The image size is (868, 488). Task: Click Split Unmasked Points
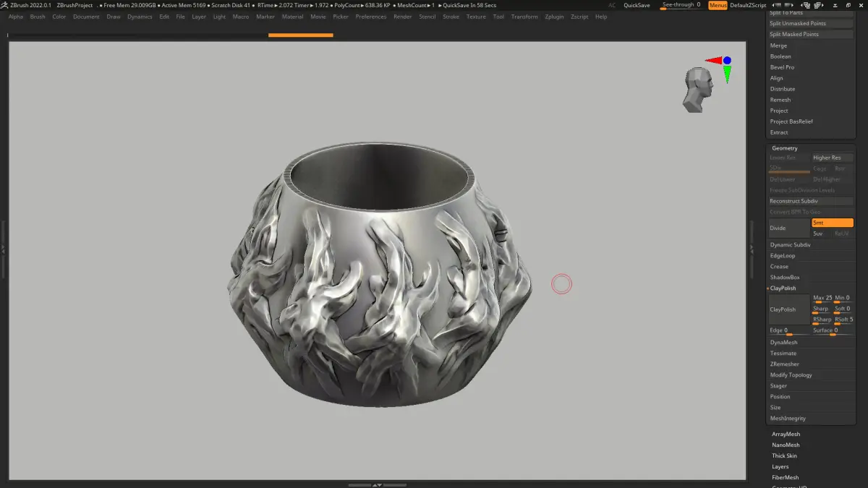[811, 23]
